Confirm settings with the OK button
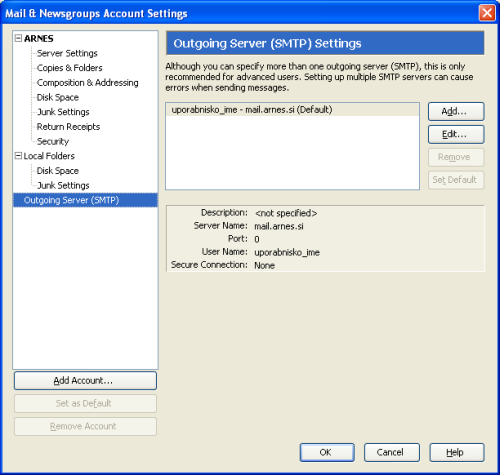Image resolution: width=500 pixels, height=475 pixels. click(327, 452)
